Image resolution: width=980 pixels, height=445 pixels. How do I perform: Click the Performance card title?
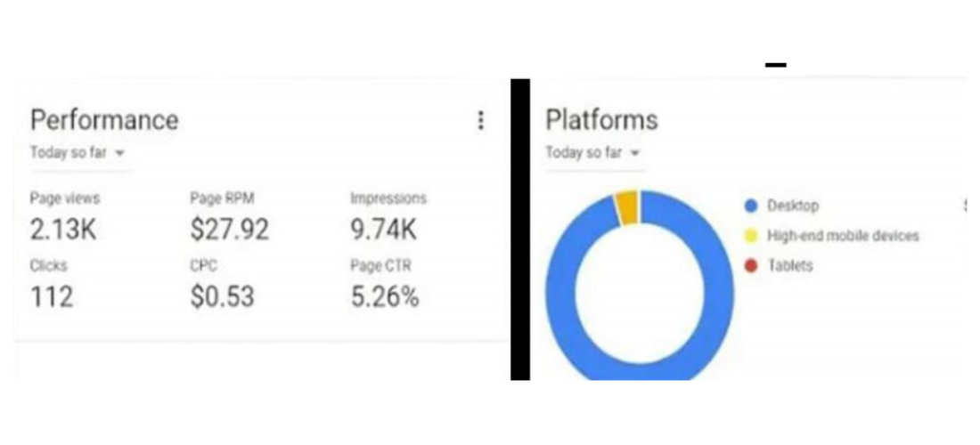104,120
